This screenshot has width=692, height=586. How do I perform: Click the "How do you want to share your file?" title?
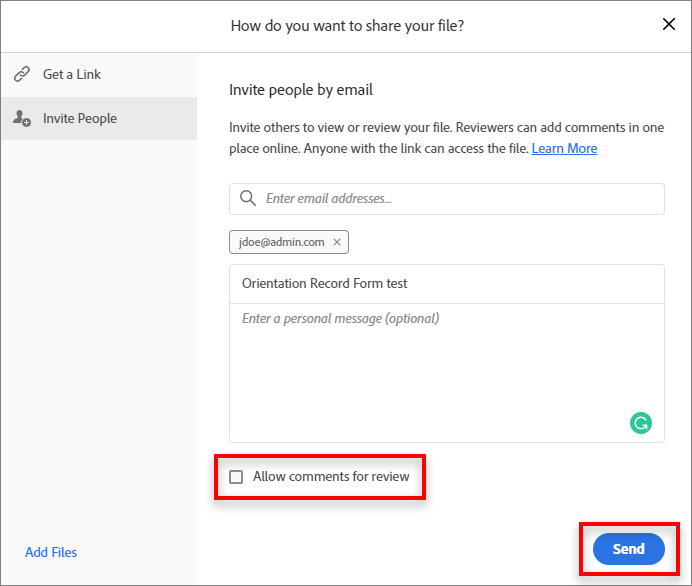(347, 25)
